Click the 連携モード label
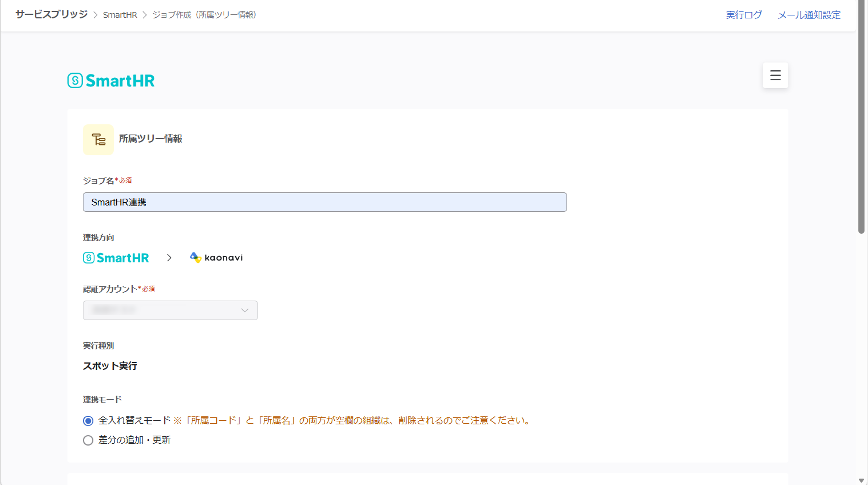This screenshot has width=868, height=485. click(x=102, y=400)
